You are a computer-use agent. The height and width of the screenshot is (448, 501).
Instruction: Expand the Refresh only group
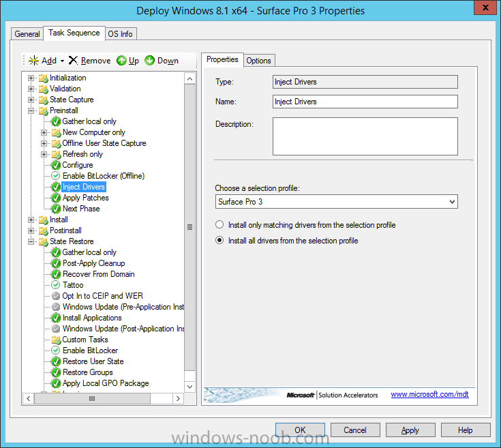pos(44,154)
